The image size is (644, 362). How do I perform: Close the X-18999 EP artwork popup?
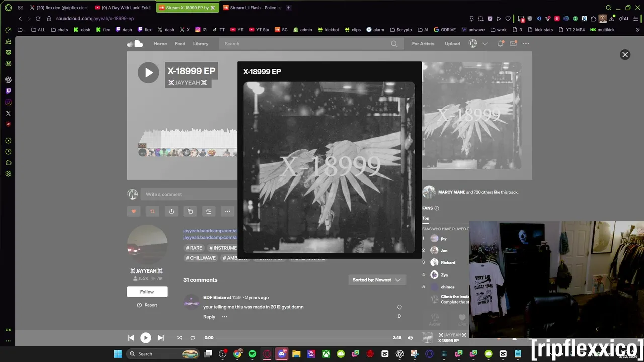coord(625,55)
